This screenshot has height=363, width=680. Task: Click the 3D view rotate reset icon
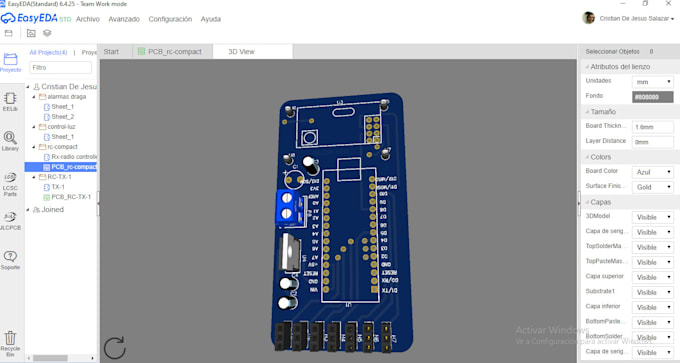(x=114, y=347)
